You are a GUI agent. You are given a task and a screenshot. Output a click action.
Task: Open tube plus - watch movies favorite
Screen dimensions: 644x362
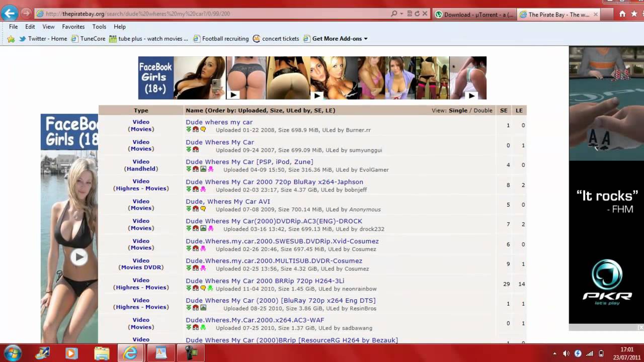click(x=149, y=39)
